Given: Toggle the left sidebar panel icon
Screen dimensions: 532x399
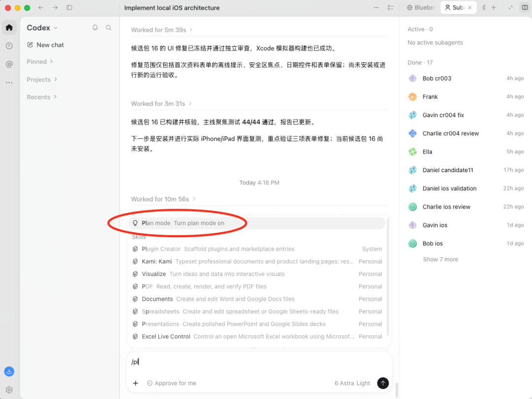Looking at the screenshot, I should (69, 7).
